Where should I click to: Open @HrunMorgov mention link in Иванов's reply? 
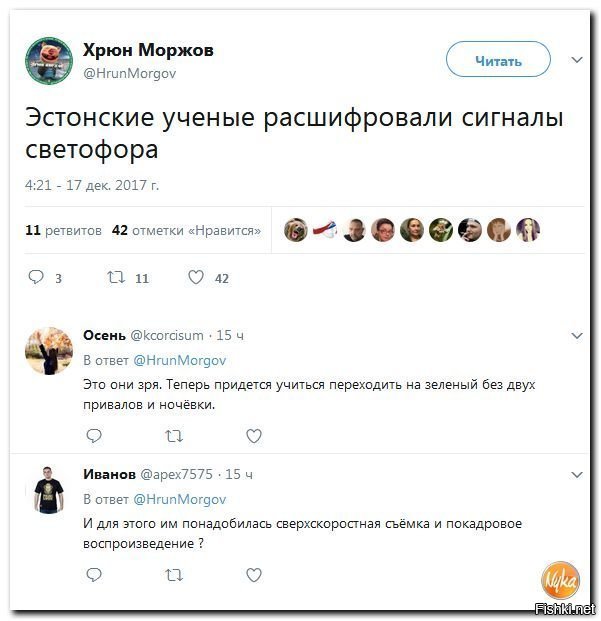180,499
